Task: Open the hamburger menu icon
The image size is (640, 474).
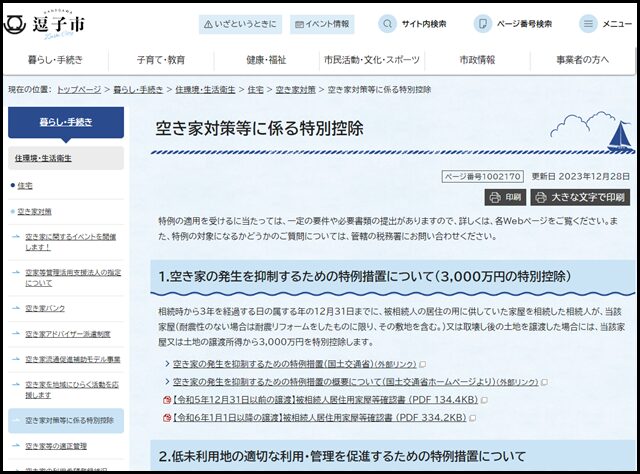Action: point(588,24)
